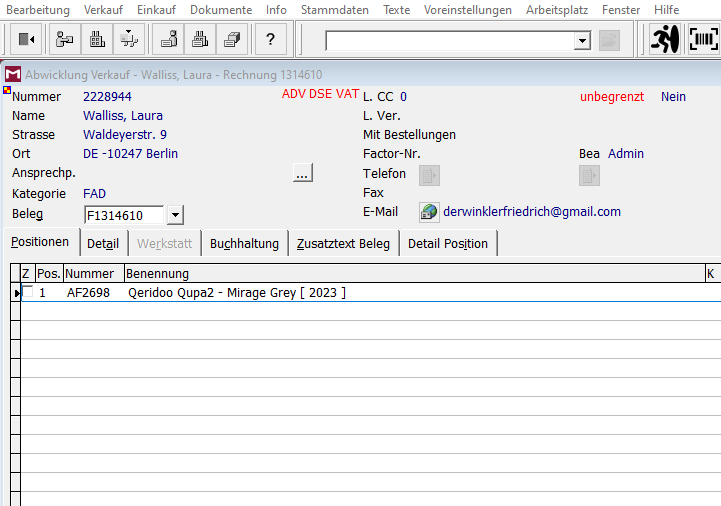Open the Voreinstellungen menu
This screenshot has height=506, width=721.
[x=468, y=10]
